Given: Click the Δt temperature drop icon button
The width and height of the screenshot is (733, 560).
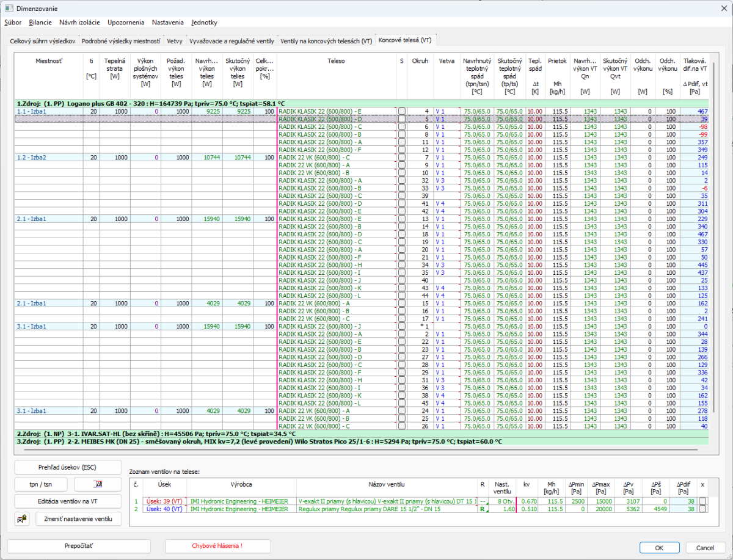Looking at the screenshot, I should tap(98, 484).
